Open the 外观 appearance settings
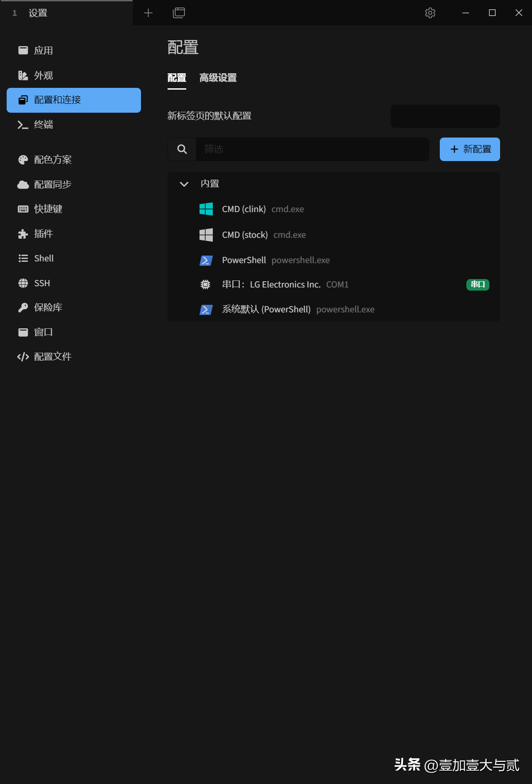Screen dimensions: 532x784 coord(74,75)
